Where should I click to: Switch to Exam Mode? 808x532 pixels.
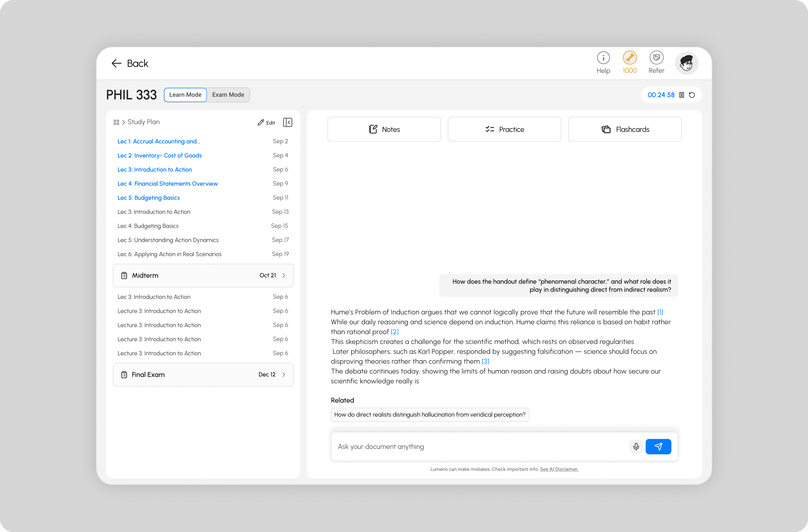pos(228,95)
